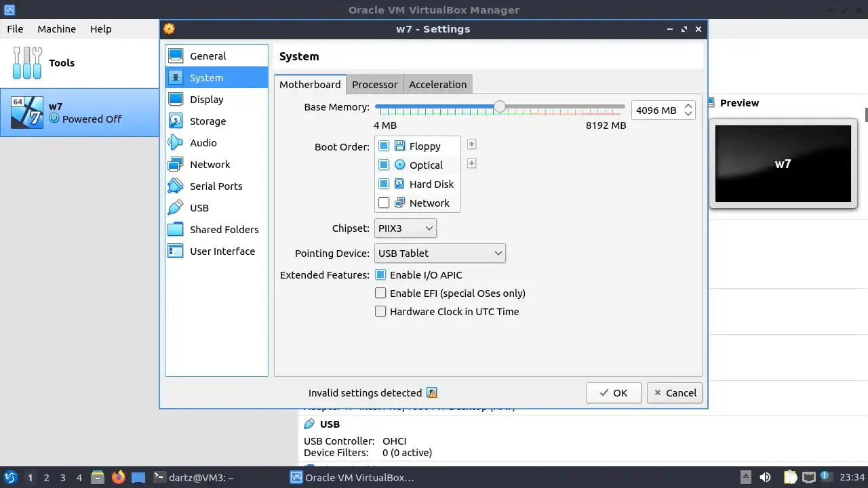The width and height of the screenshot is (868, 488).
Task: Switch to the Processor tab
Action: 374,84
